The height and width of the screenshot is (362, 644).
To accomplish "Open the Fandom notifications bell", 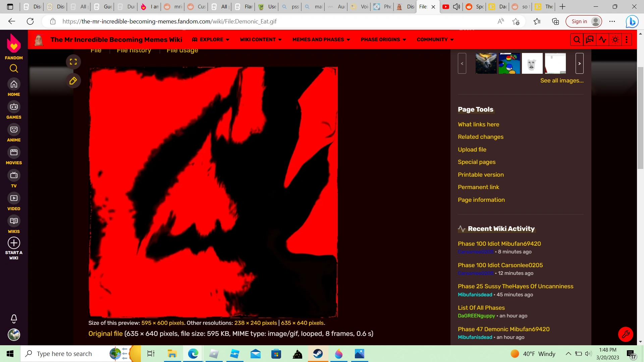I will click(x=14, y=318).
